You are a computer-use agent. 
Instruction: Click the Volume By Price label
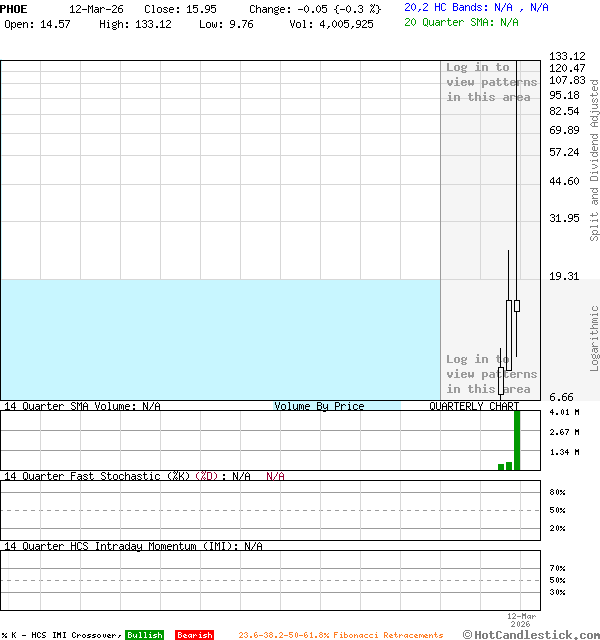tap(319, 406)
